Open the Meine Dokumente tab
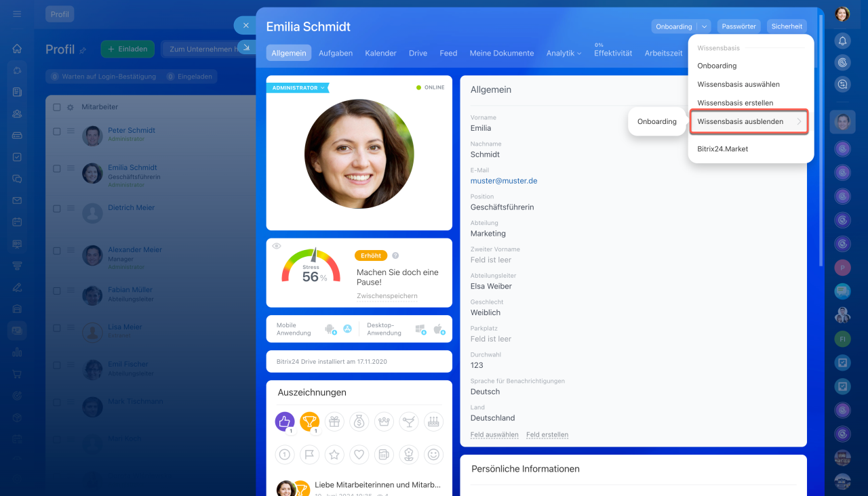 (502, 53)
